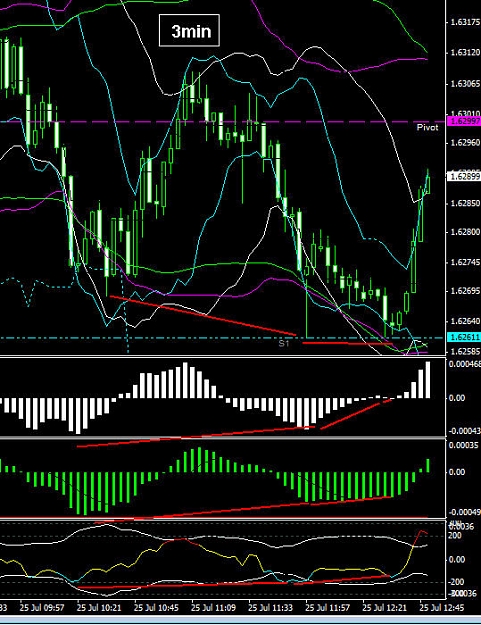Select the 25 Jul 10:21 time label

(x=99, y=608)
